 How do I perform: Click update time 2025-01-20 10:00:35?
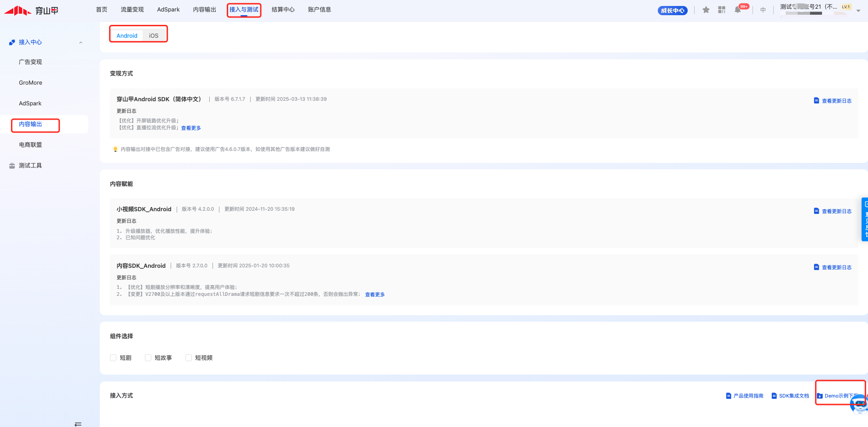pos(253,266)
